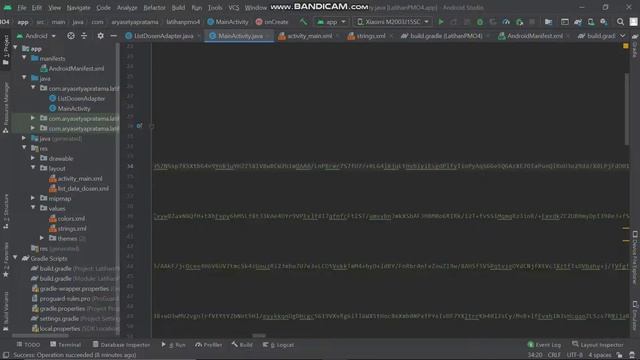Click the MainActivity breadcrumb
Viewport: 640px width, 360px height.
(228, 22)
